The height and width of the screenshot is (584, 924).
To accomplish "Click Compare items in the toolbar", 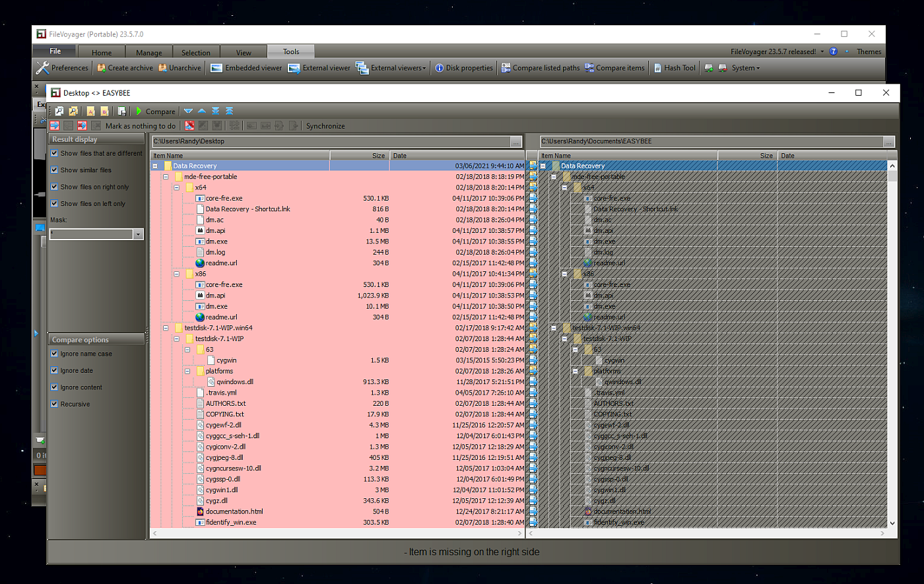I will [x=614, y=68].
